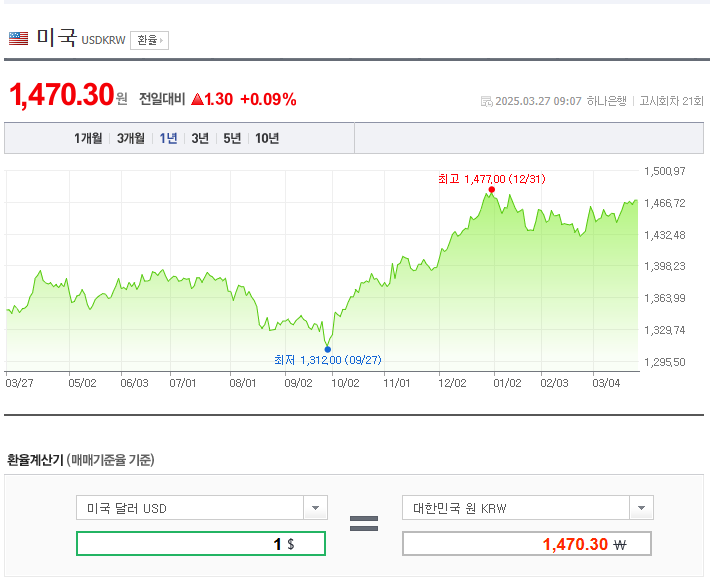Click the red 최고 1,477.00 marker dot
Screen dimensions: 710x585
[x=492, y=190]
